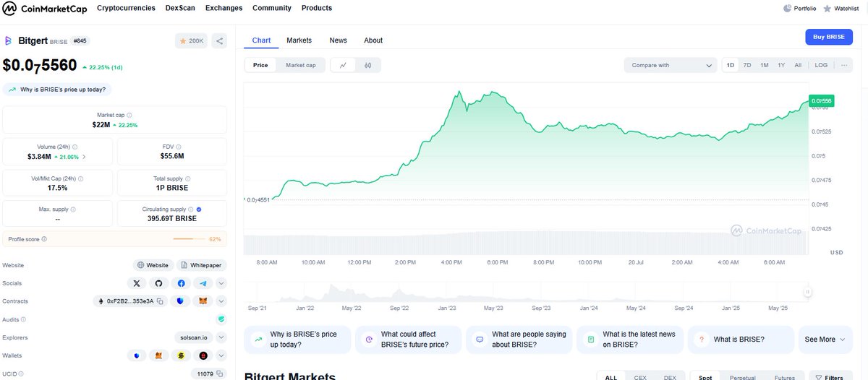Select the 1M time range

coord(765,65)
